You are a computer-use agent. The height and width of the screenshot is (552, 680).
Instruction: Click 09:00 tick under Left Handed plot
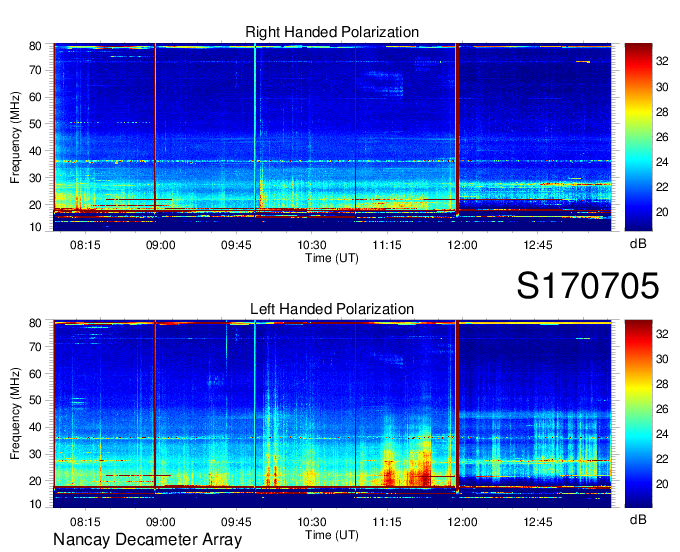point(160,522)
